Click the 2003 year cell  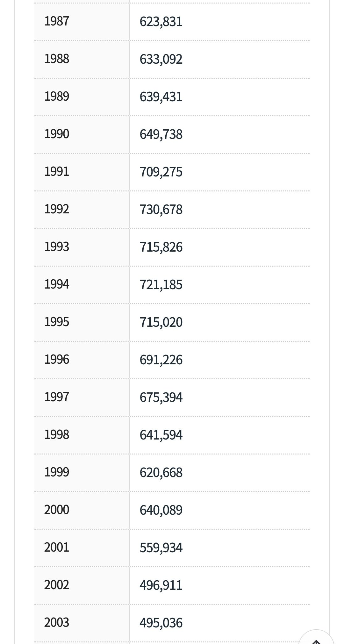click(82, 623)
